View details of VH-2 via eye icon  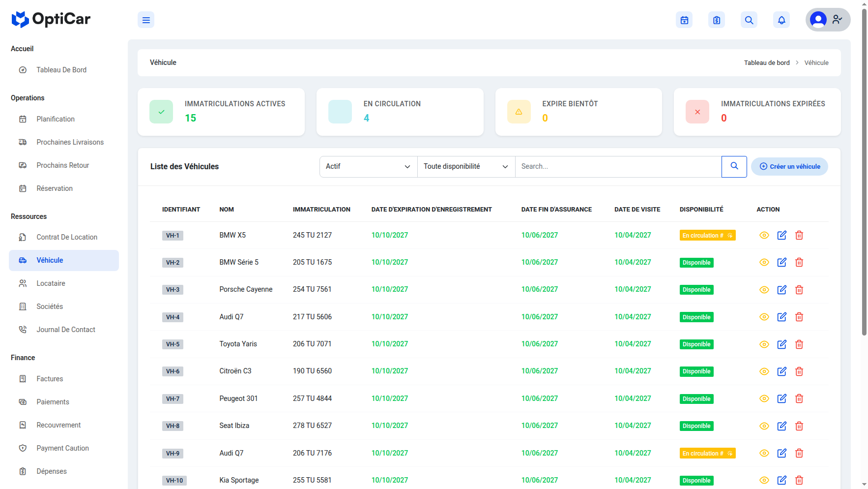(764, 262)
